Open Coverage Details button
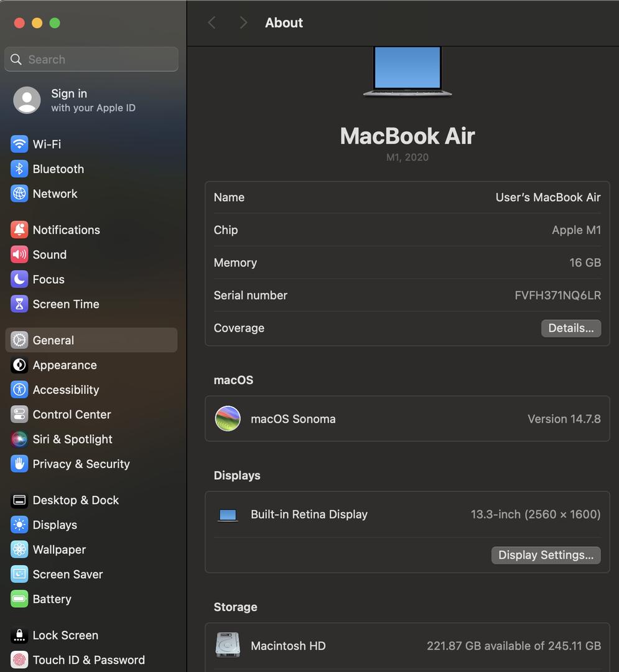 coord(571,329)
